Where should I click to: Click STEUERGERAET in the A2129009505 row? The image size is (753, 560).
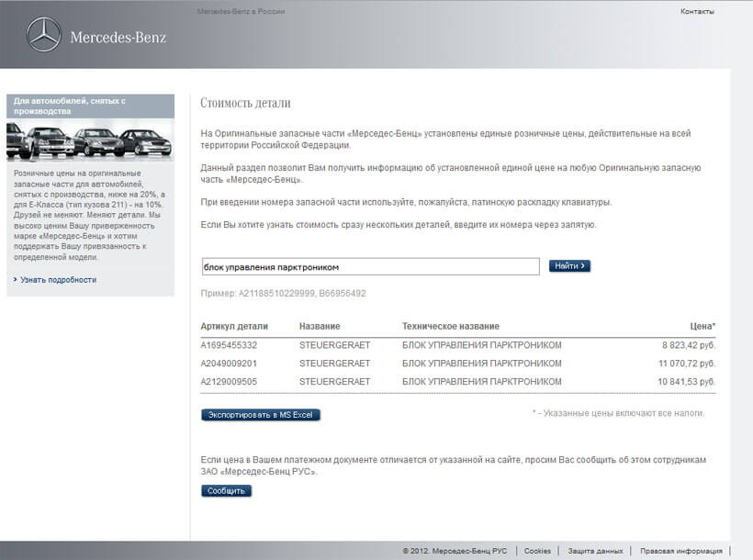coord(335,381)
